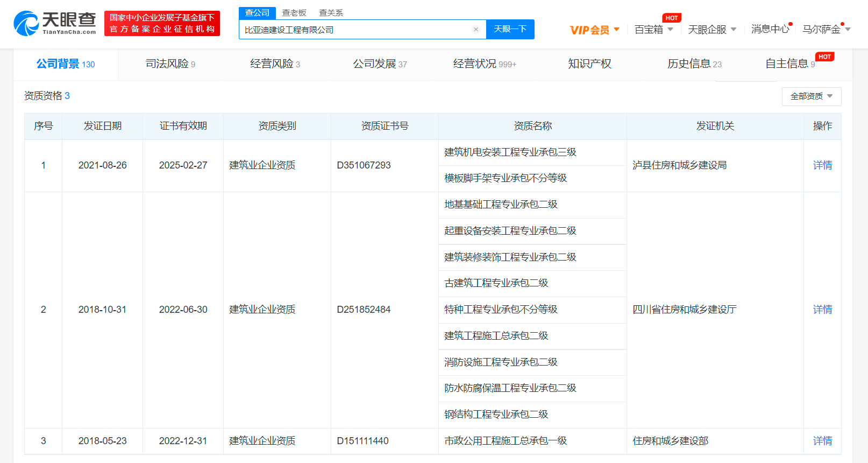This screenshot has height=463, width=868.
Task: Select the 知识产权 tab
Action: coord(589,64)
